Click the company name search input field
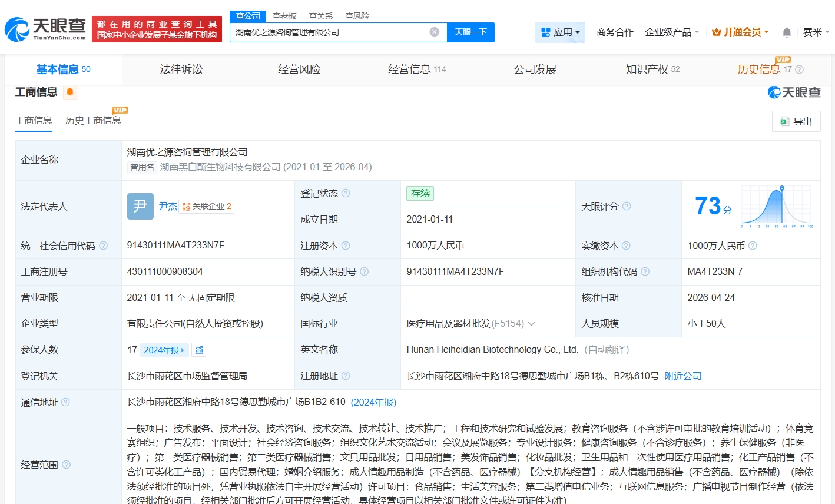The height and width of the screenshot is (504, 835). coord(330,32)
